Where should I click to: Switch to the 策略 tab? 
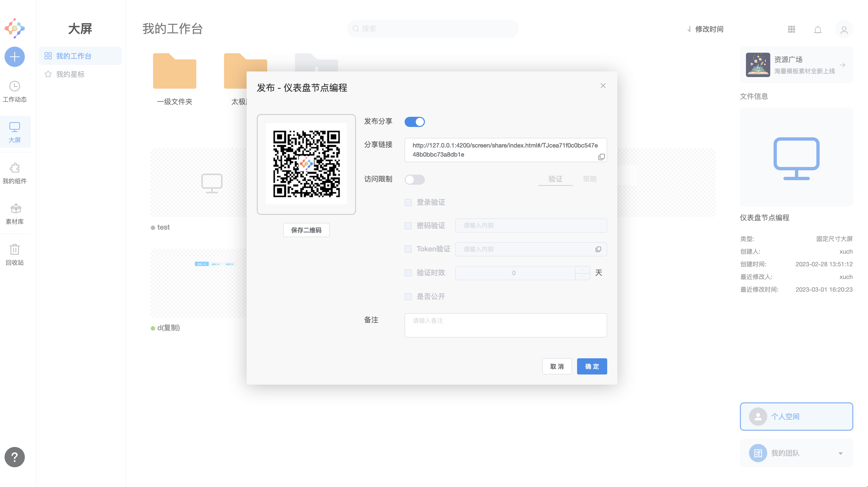[x=590, y=179]
